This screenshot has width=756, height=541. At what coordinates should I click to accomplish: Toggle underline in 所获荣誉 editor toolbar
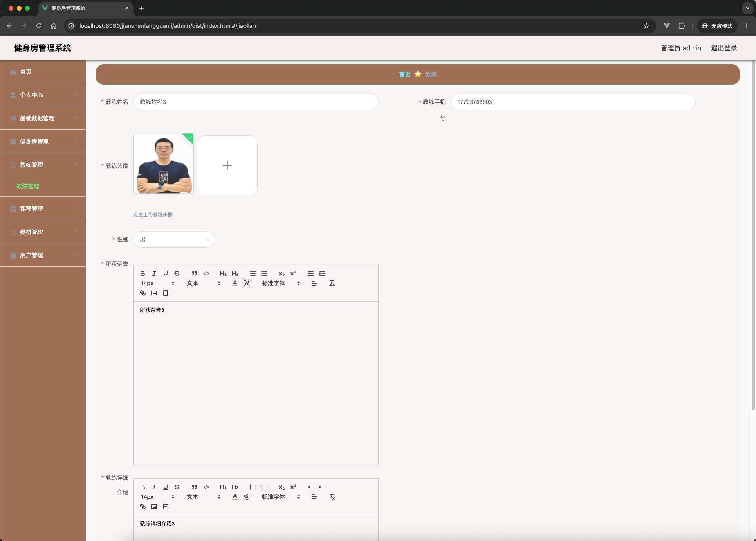point(166,273)
